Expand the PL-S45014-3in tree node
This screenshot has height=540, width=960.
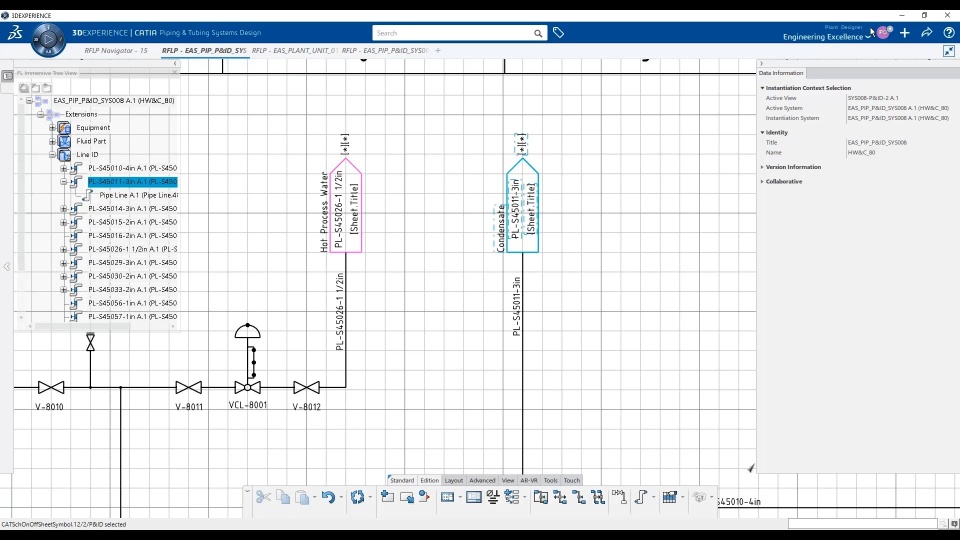point(64,209)
